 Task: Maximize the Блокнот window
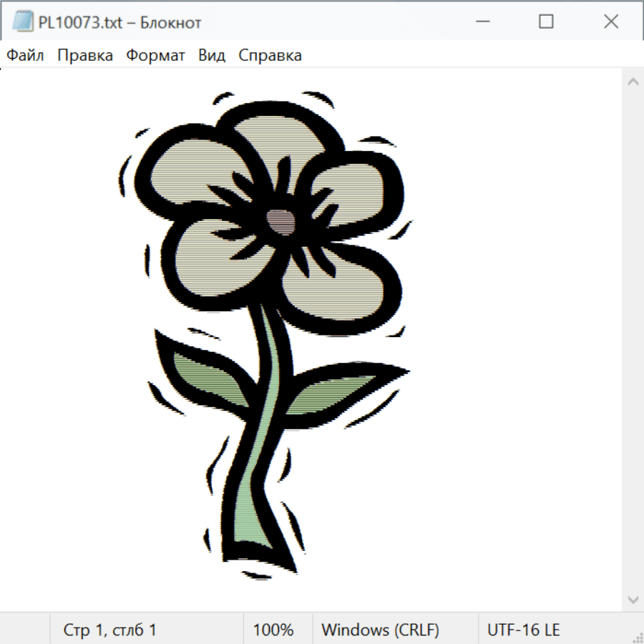546,22
